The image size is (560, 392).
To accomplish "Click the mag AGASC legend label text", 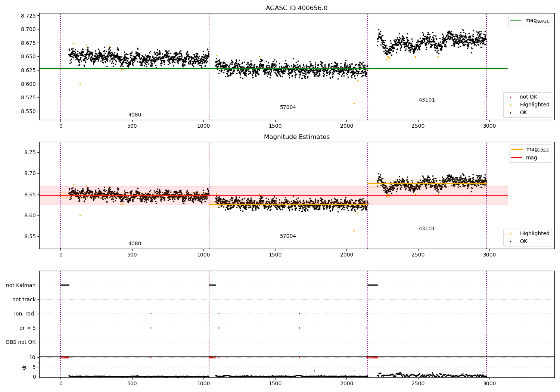I will click(537, 21).
